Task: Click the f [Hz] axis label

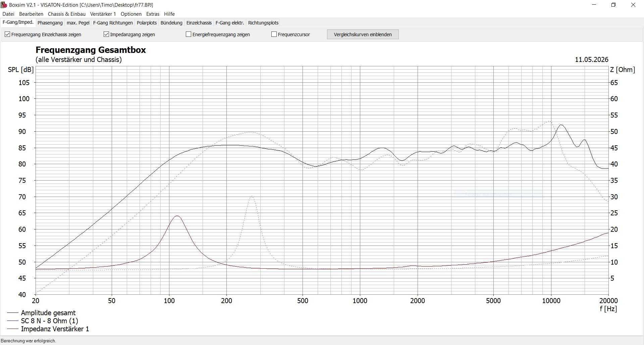Action: click(608, 309)
